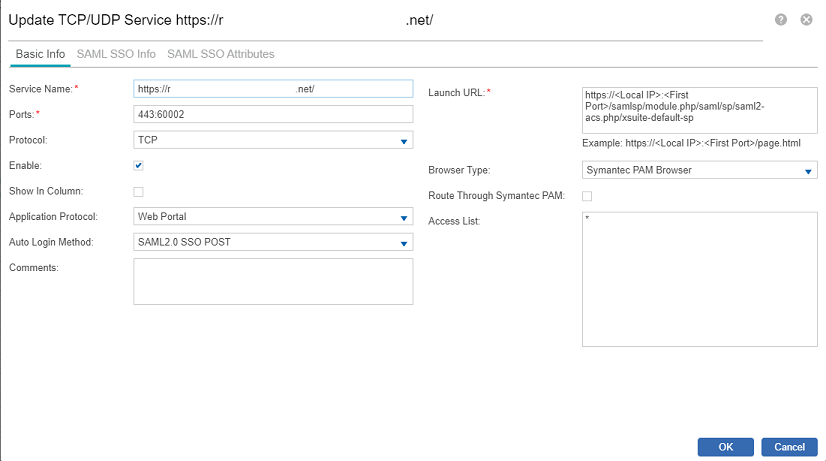Expand the Application Protocol dropdown
This screenshot has height=461, width=826.
pyautogui.click(x=273, y=217)
